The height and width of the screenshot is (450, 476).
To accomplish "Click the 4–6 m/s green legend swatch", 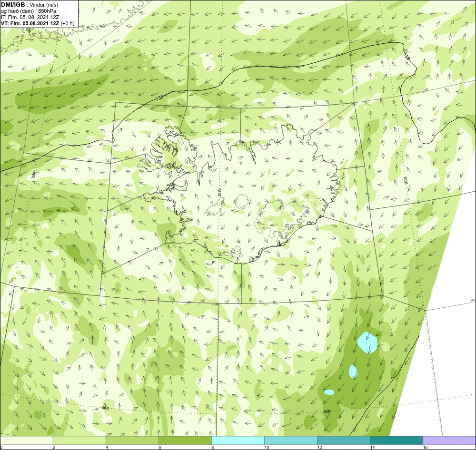I will (x=132, y=440).
